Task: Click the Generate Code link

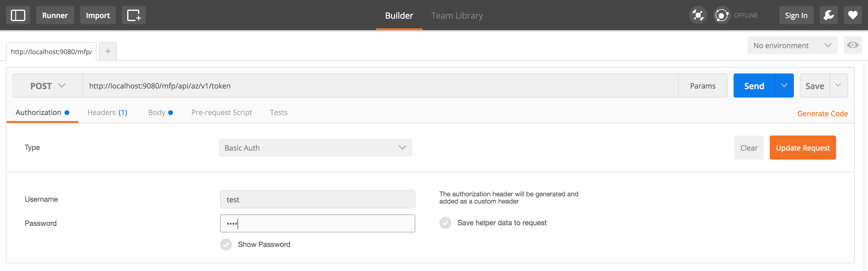Action: [822, 114]
